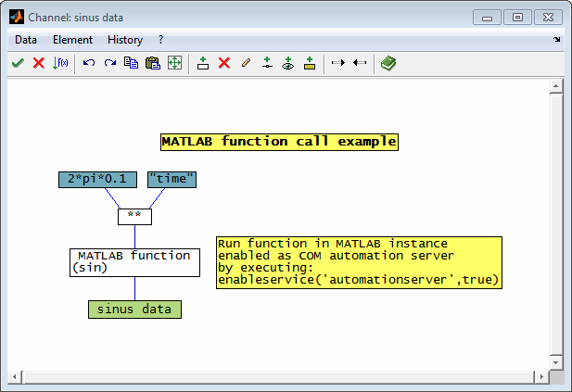Click the vertical scrollbar down arrow
The height and width of the screenshot is (392, 572).
[556, 362]
